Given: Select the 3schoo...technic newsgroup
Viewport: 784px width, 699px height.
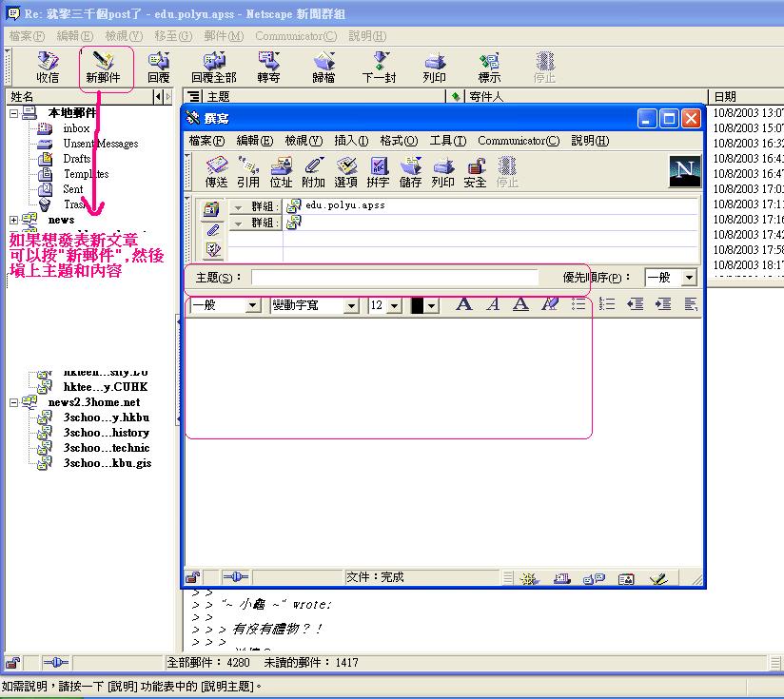Looking at the screenshot, I should tap(107, 448).
